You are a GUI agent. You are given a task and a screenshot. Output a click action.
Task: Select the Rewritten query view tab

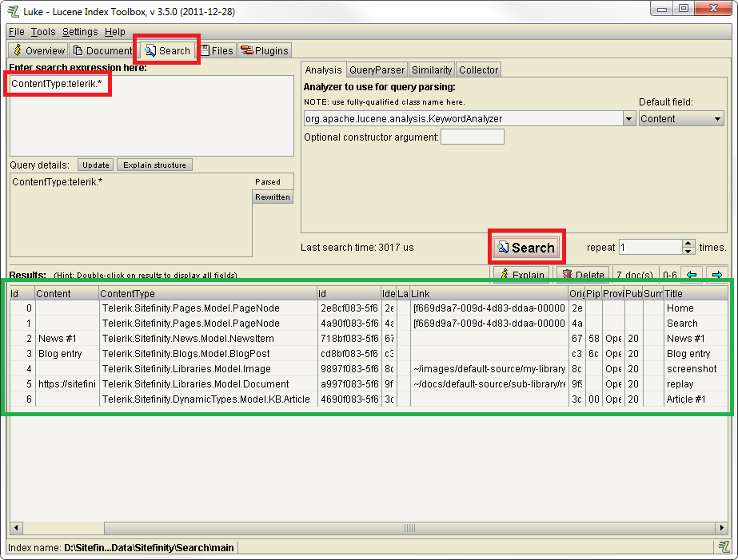273,197
